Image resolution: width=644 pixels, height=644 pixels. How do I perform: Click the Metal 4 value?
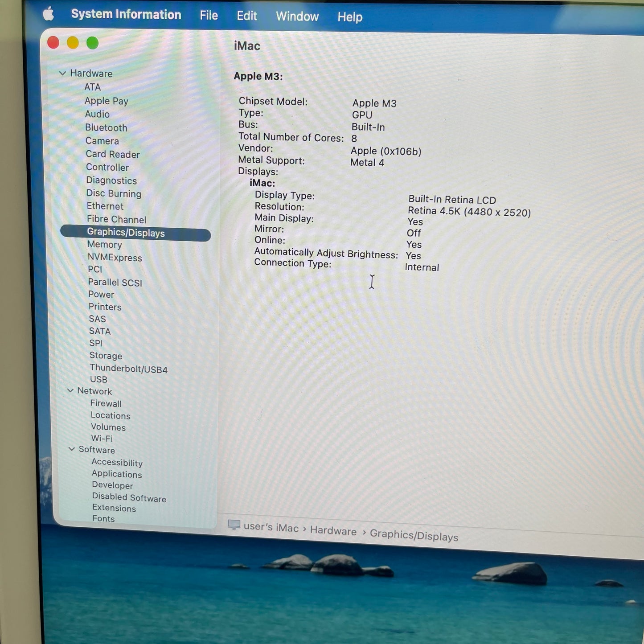point(367,163)
